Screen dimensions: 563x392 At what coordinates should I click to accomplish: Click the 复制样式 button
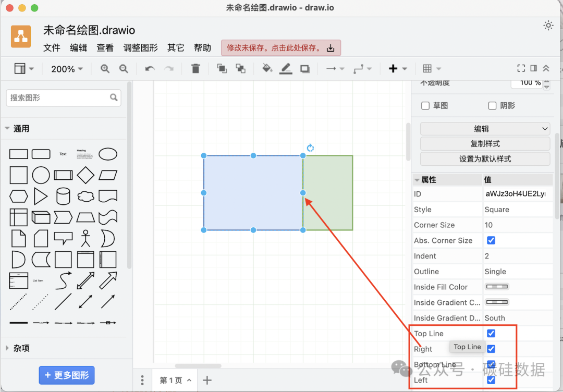tap(485, 144)
